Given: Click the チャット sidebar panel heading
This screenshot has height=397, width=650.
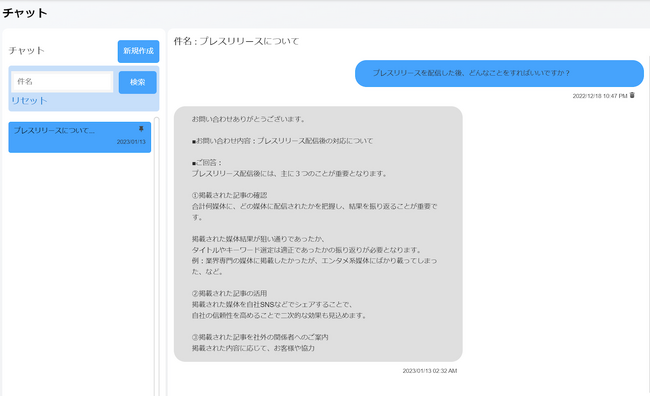Looking at the screenshot, I should coord(27,51).
